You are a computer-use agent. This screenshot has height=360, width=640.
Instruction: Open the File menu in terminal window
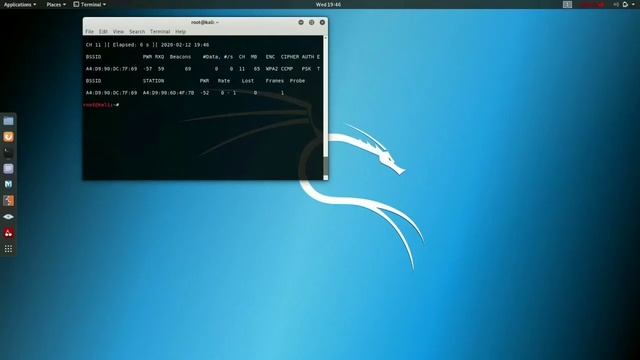pos(89,31)
